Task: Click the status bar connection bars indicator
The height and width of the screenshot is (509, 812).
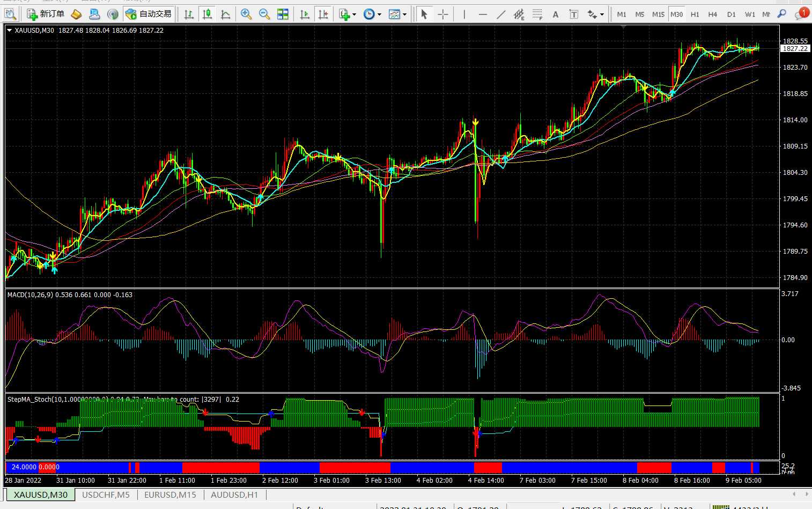Action: tap(721, 506)
